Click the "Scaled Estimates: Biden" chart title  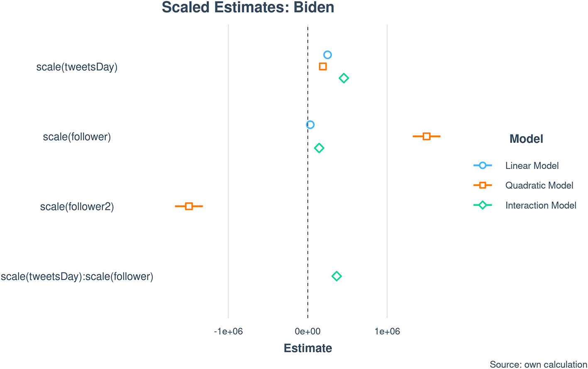(248, 7)
